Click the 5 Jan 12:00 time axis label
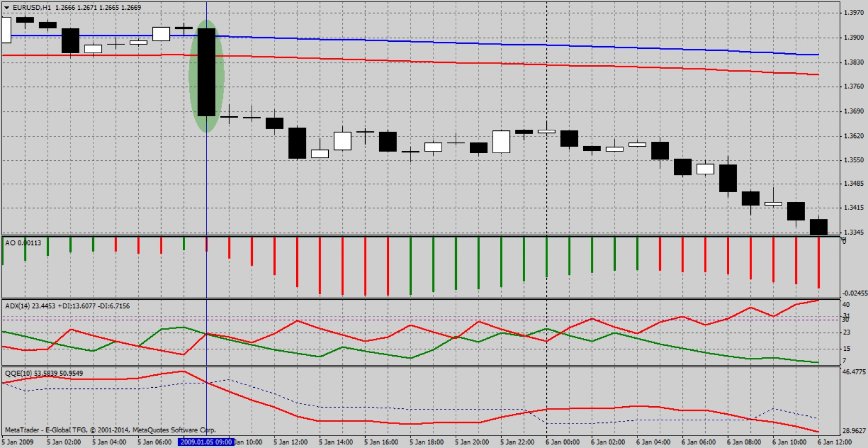868x448 pixels. click(290, 442)
